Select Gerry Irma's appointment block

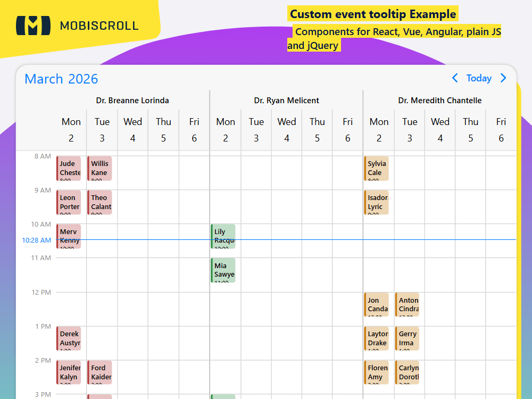pyautogui.click(x=407, y=338)
